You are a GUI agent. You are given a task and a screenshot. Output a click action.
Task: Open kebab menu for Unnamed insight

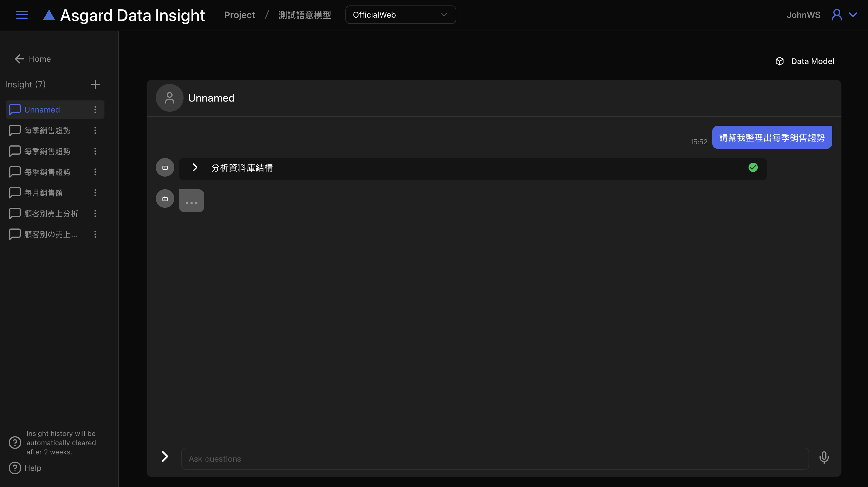[95, 110]
